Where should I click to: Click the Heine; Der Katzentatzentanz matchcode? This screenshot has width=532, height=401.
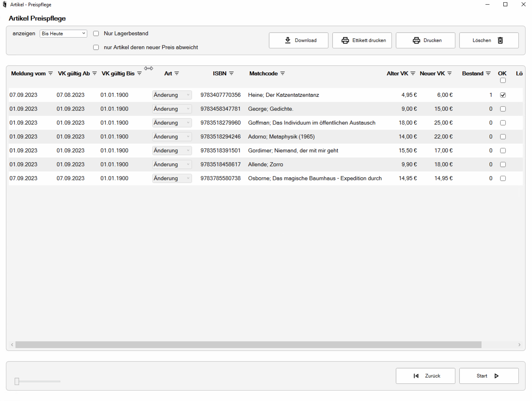[x=283, y=95]
